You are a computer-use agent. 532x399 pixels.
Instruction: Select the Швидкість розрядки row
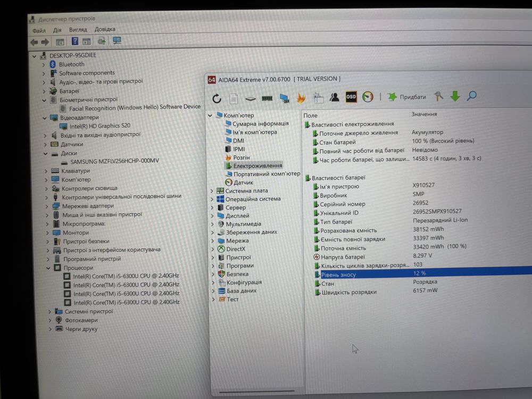coord(349,292)
